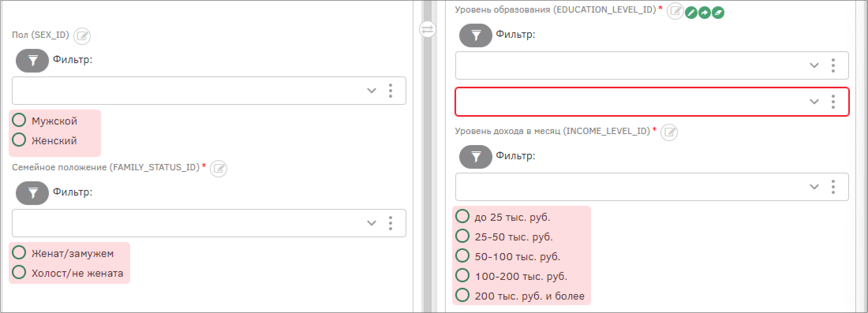Click the green pencil icon near EDUCATION_LEVEL_ID
This screenshot has width=868, height=313.
point(691,13)
